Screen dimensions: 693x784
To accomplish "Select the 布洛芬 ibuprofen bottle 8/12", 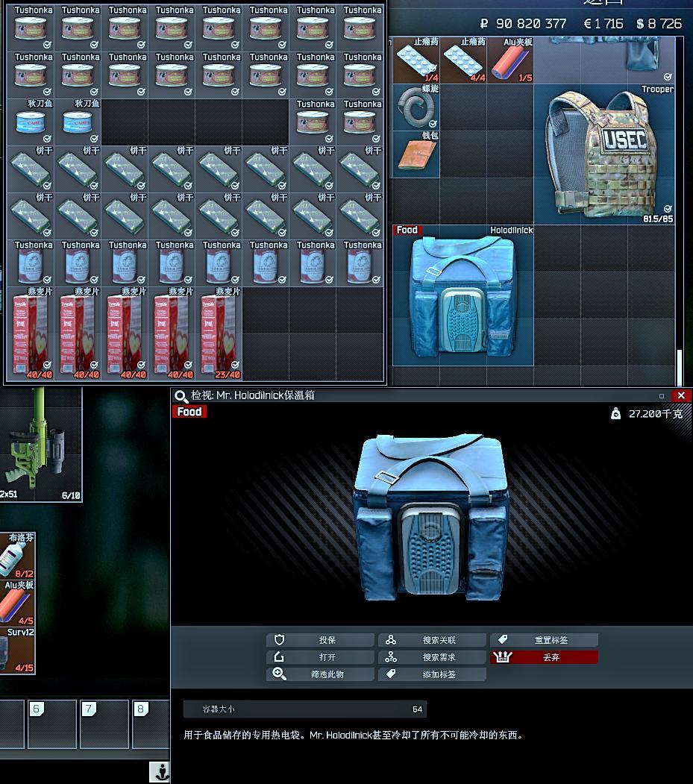I will coord(17,555).
